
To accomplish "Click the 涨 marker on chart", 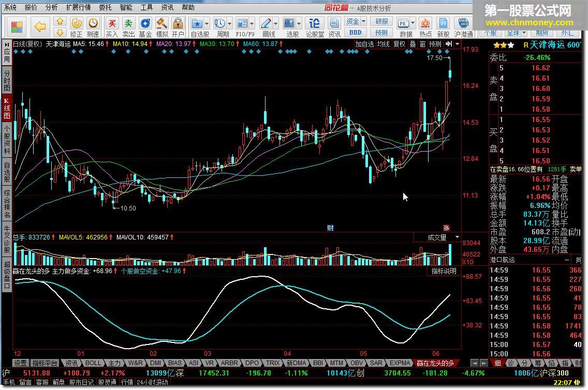I will pyautogui.click(x=446, y=228).
